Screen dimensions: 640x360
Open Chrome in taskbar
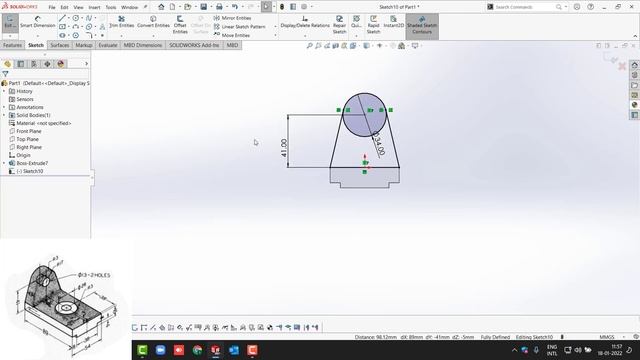click(198, 350)
